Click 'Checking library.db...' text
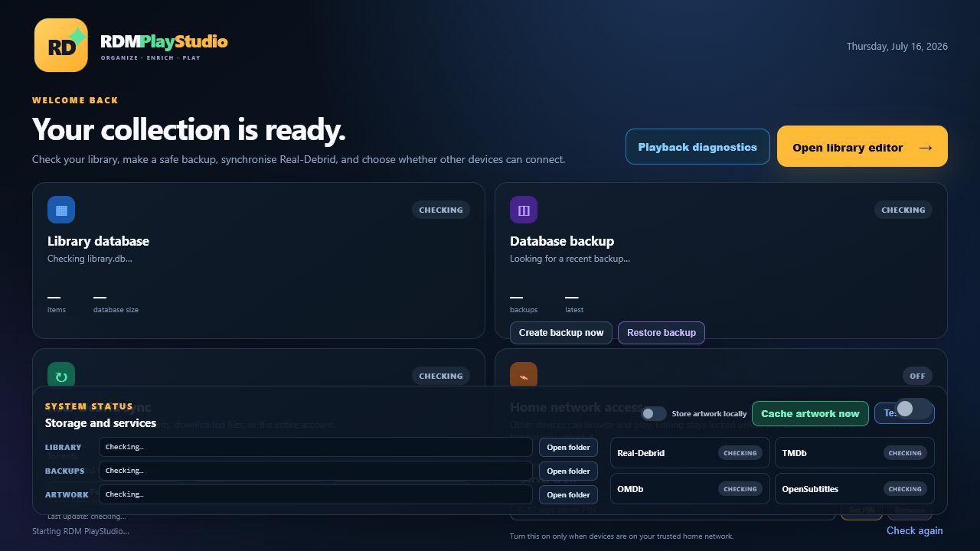 point(90,259)
